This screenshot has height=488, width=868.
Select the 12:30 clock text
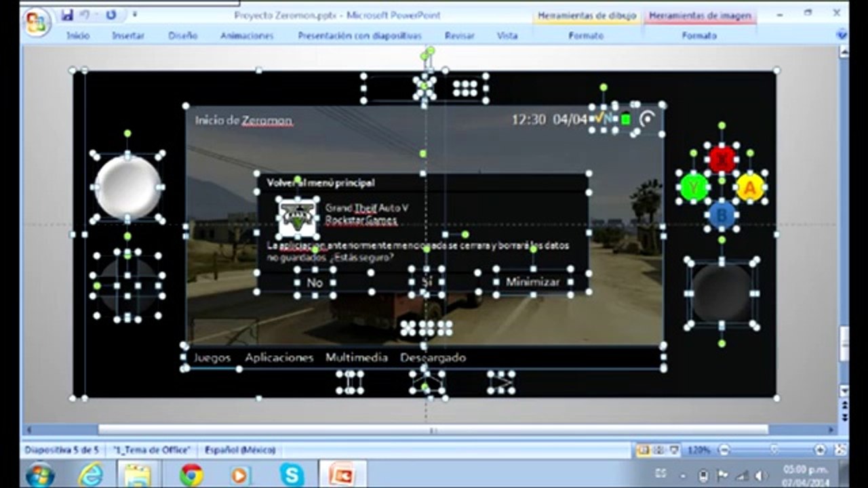528,119
